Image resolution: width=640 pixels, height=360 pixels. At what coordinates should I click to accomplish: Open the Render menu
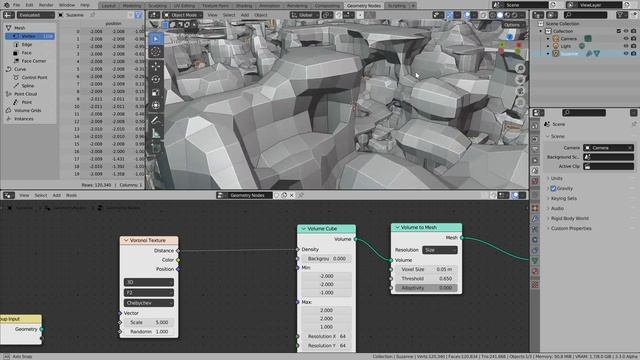(x=46, y=5)
